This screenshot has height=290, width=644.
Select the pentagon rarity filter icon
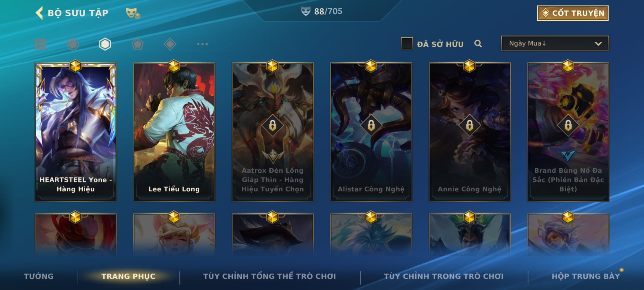(137, 44)
